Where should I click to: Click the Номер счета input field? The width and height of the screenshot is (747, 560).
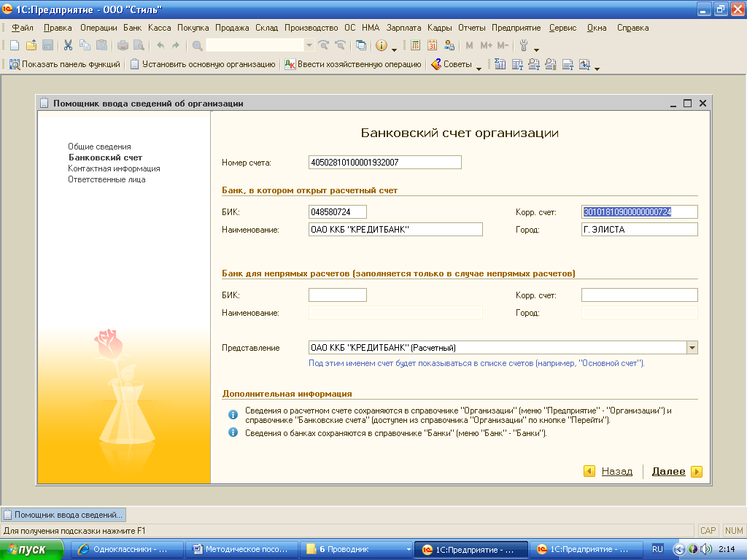click(385, 163)
